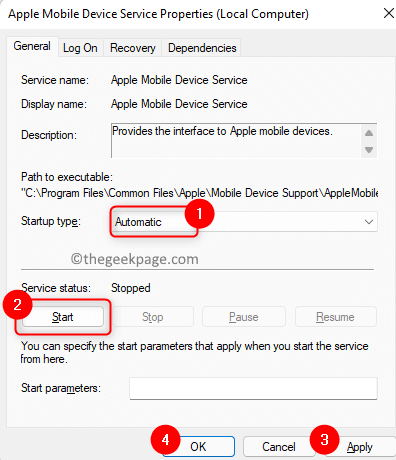Screen dimensions: 396x460
Task: Click the Resume service button
Action: point(335,317)
